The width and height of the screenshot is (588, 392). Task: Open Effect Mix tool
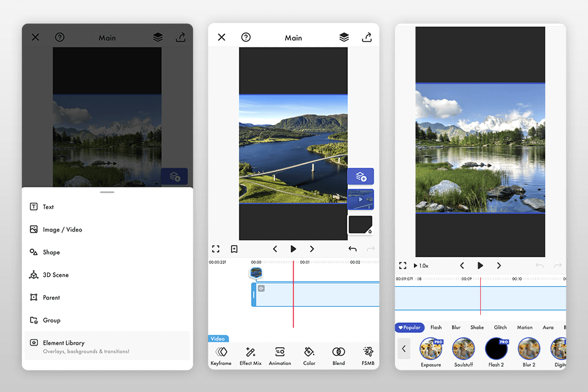251,356
